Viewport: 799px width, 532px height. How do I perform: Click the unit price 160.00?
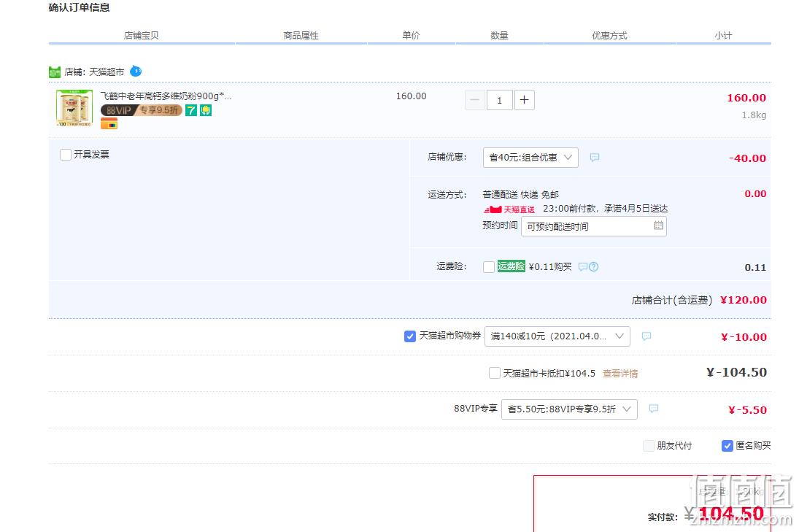tap(412, 96)
